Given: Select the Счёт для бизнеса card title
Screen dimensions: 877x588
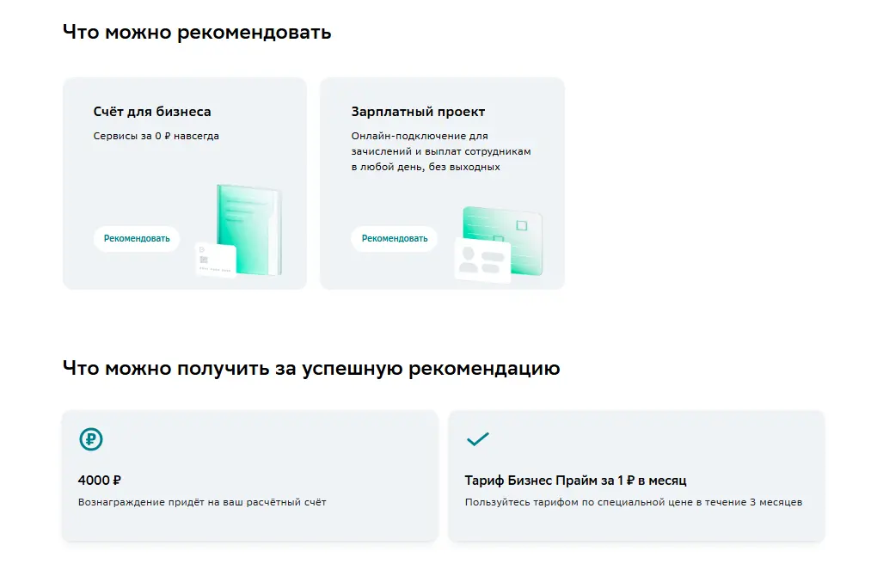Looking at the screenshot, I should 152,112.
